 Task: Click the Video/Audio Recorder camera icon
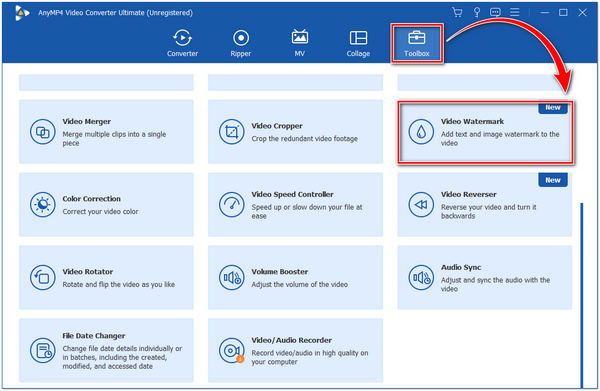tap(232, 350)
